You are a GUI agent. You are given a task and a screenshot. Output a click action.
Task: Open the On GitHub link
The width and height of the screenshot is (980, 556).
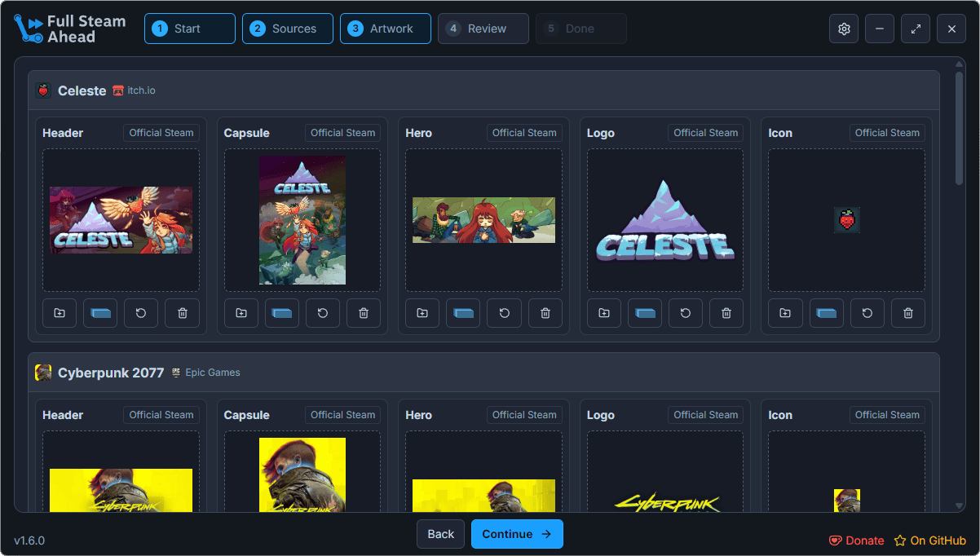tap(930, 541)
